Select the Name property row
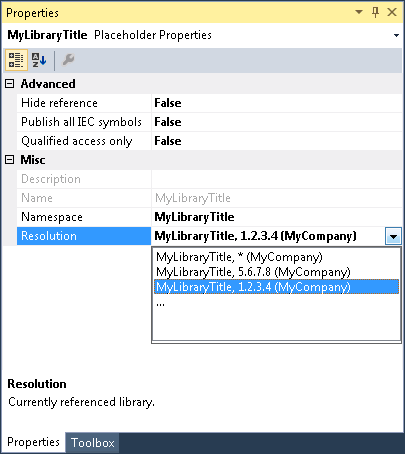The height and width of the screenshot is (454, 405). coord(84,198)
